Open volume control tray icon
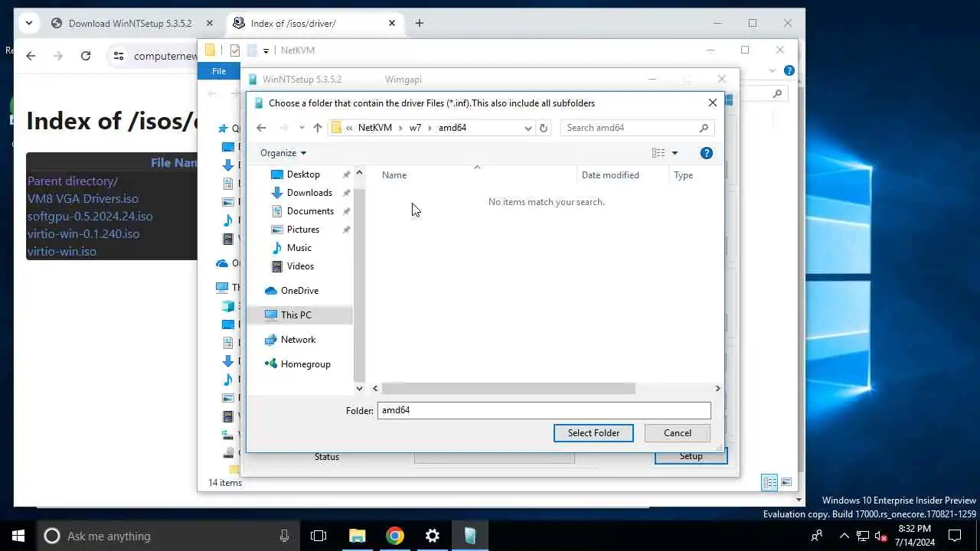This screenshot has width=980, height=551. tap(880, 536)
